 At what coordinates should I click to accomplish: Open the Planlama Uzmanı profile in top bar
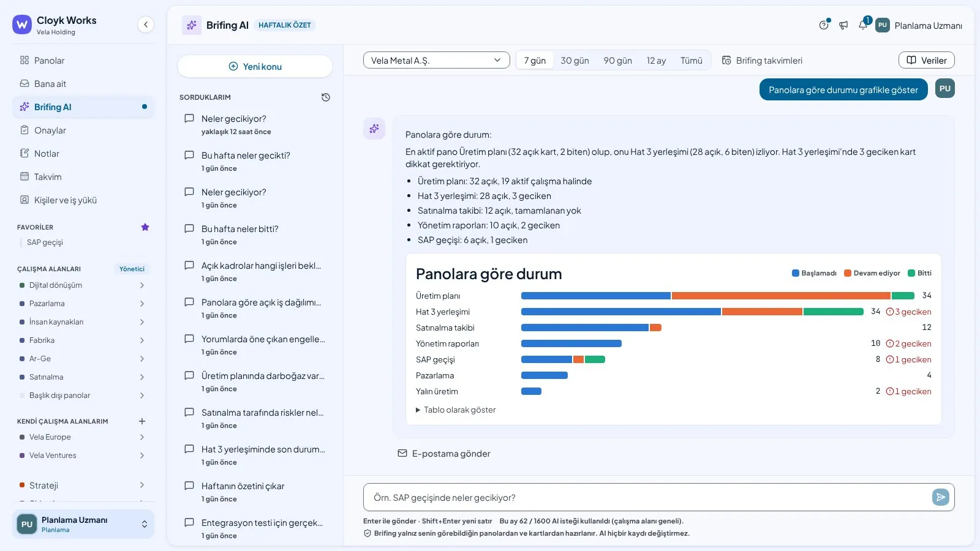pyautogui.click(x=919, y=25)
